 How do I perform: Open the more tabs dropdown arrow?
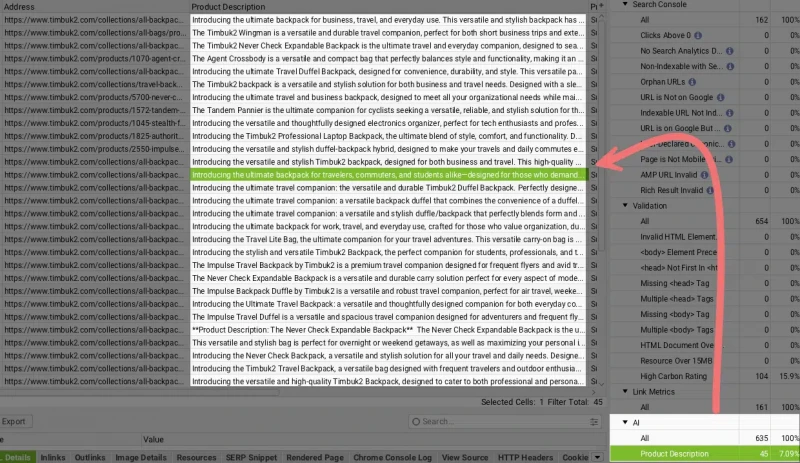pos(597,457)
